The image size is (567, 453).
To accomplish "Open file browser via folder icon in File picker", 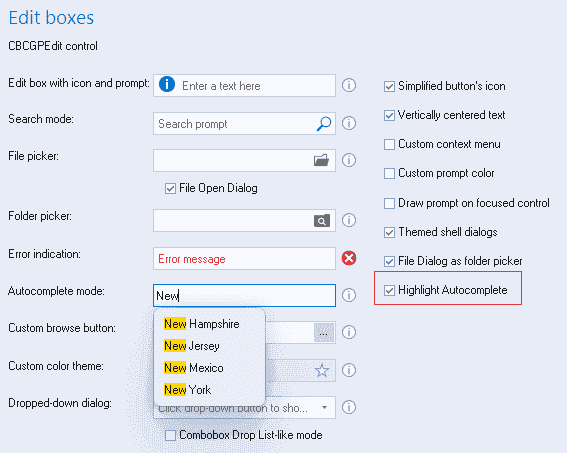I will 321,160.
